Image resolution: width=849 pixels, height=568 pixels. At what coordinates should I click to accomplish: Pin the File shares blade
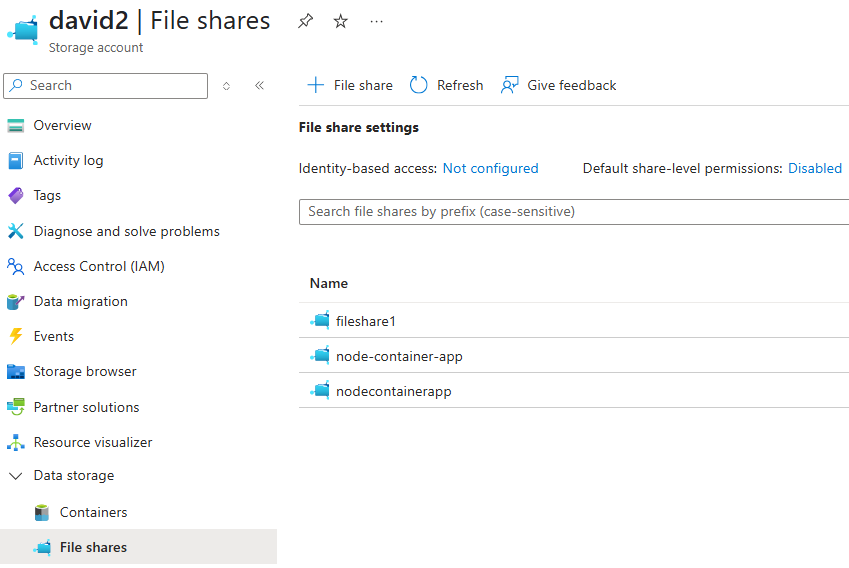click(x=305, y=22)
